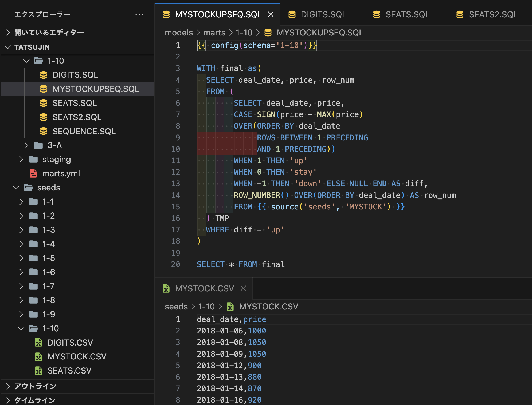The height and width of the screenshot is (405, 532).
Task: Expand the staging folder
Action: [x=21, y=159]
